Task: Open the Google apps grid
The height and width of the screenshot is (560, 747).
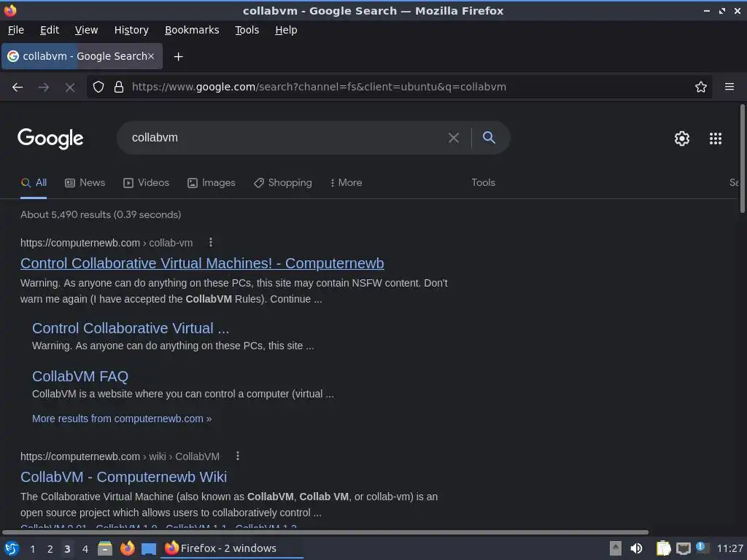Action: click(x=716, y=138)
